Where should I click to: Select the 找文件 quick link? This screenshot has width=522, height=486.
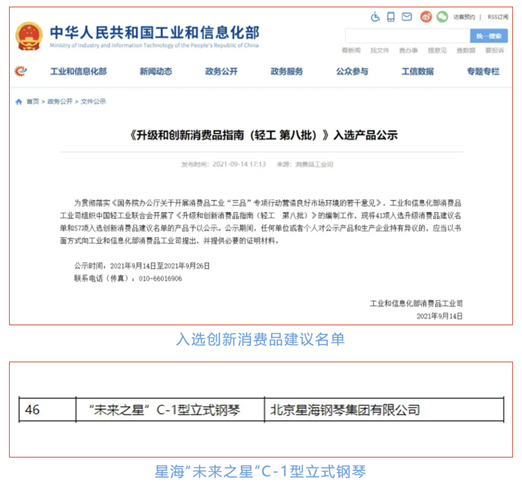click(380, 50)
